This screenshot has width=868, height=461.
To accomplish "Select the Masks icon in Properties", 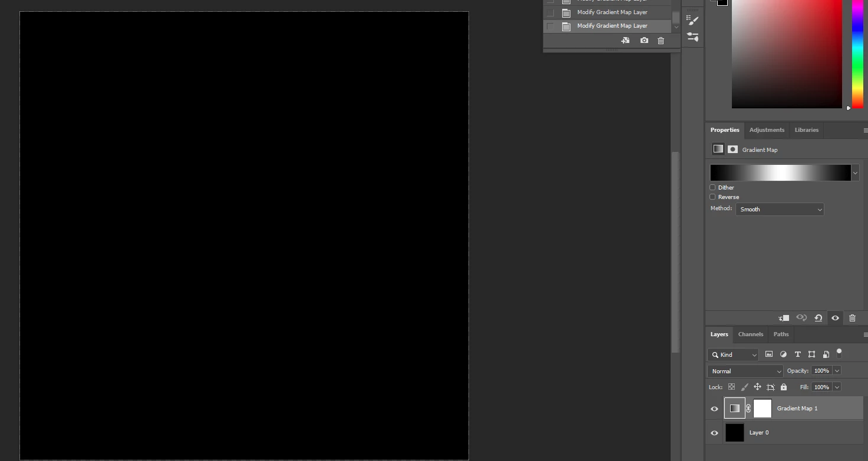I will 732,150.
